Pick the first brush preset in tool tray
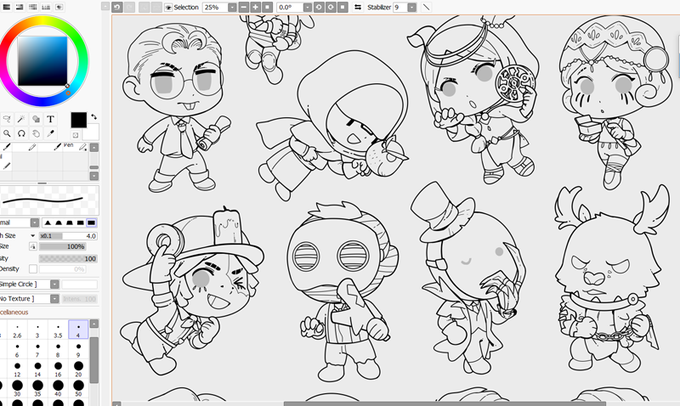Viewport: 680px width, 406px height. click(x=6, y=147)
